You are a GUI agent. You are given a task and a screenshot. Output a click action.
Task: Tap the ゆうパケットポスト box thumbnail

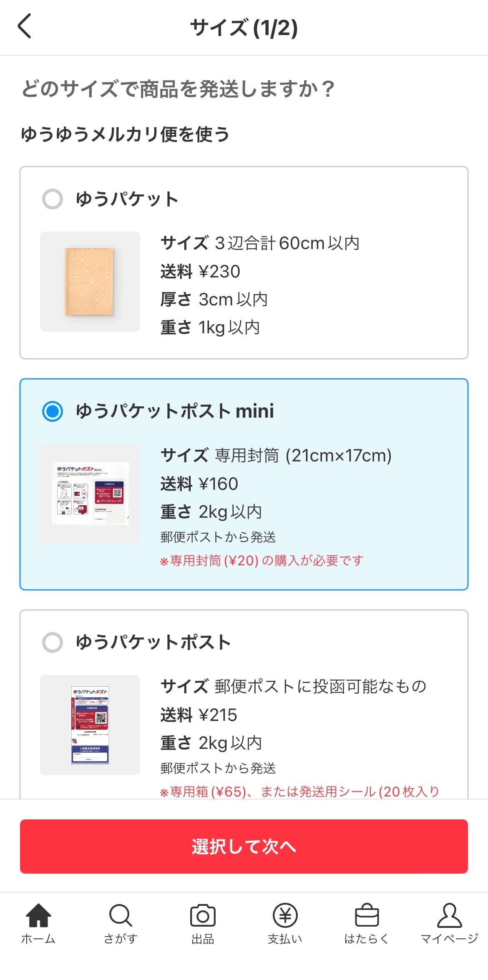tap(90, 725)
